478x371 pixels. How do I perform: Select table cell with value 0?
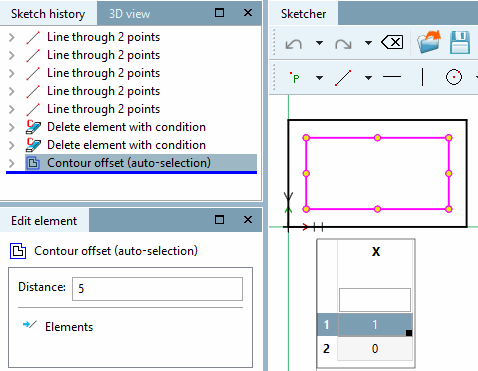(375, 349)
